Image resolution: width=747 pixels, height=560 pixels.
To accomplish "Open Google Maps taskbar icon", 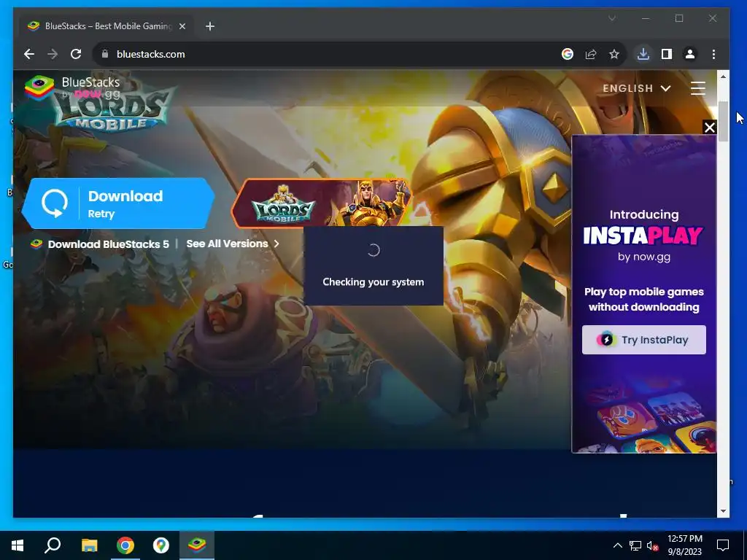I will (x=161, y=545).
